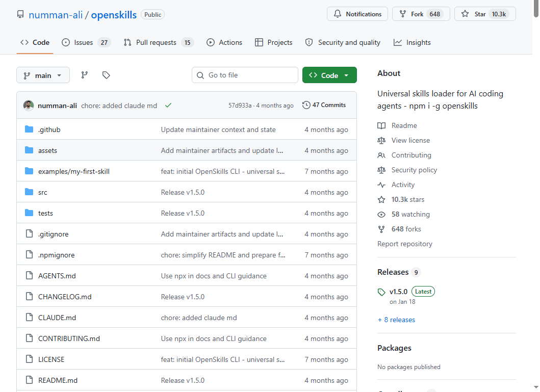Open the Projects tab
Image resolution: width=540 pixels, height=392 pixels.
click(x=273, y=42)
